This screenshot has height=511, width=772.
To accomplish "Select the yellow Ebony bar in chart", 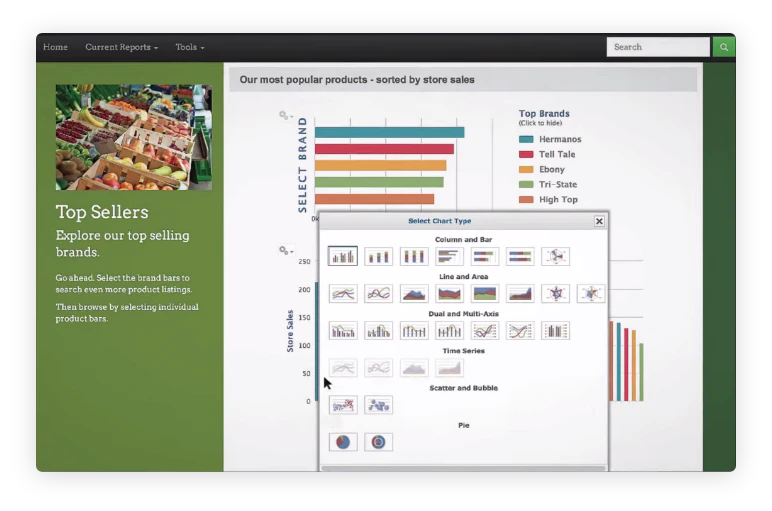I will (381, 166).
